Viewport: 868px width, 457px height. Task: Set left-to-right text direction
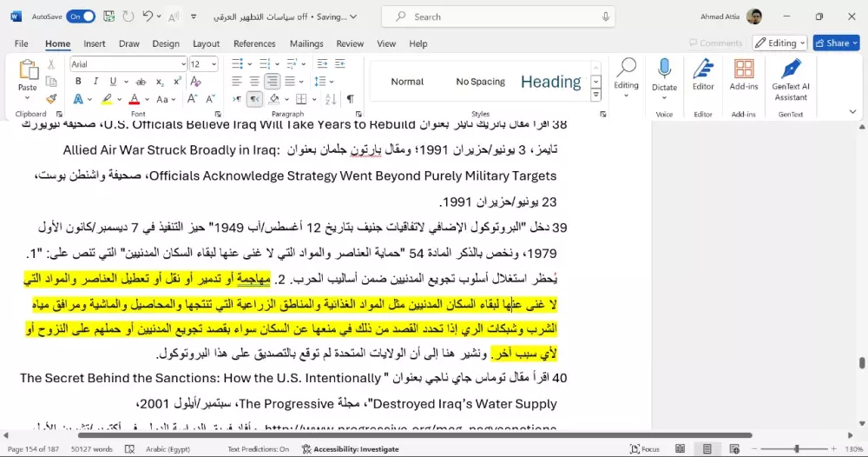(236, 99)
